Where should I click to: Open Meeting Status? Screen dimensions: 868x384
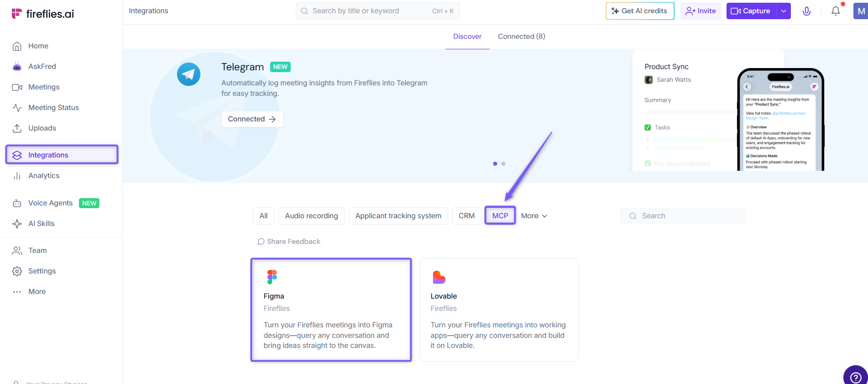53,107
